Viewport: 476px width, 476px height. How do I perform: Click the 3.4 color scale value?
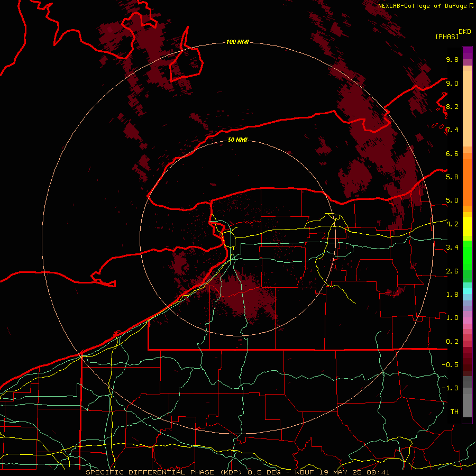pyautogui.click(x=452, y=248)
